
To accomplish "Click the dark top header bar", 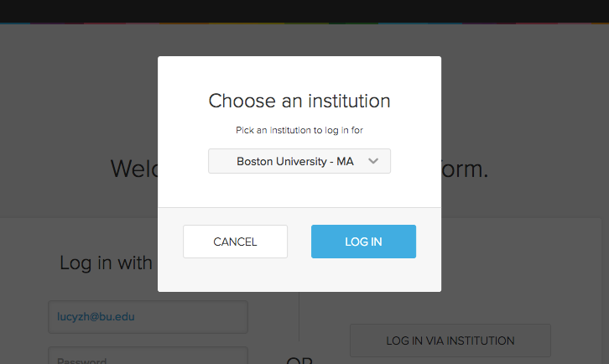I will pyautogui.click(x=304, y=10).
